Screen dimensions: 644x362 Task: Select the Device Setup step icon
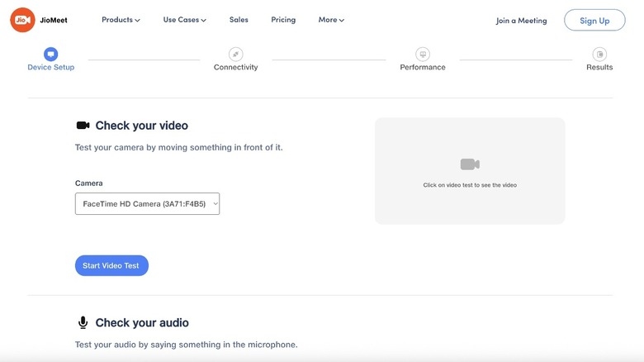click(x=50, y=54)
